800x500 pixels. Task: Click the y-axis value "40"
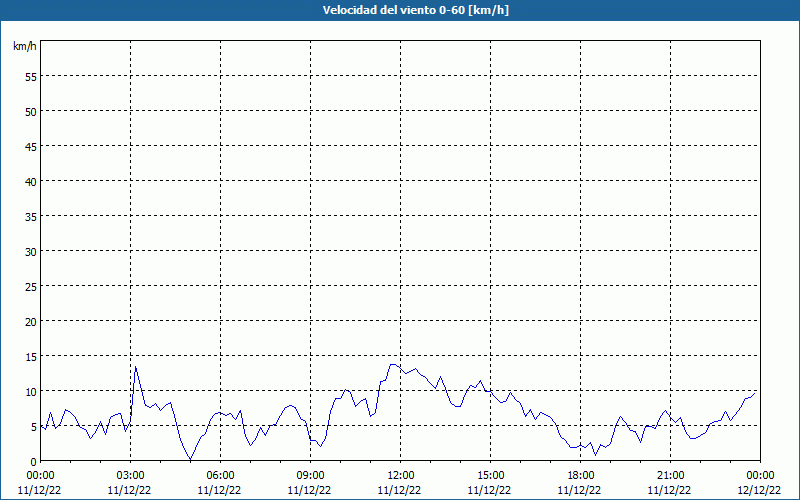(31, 182)
